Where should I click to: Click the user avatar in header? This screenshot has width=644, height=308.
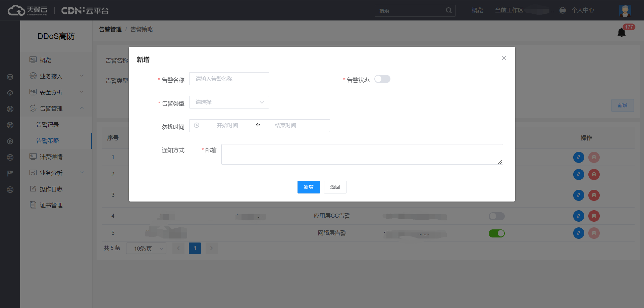(x=625, y=10)
